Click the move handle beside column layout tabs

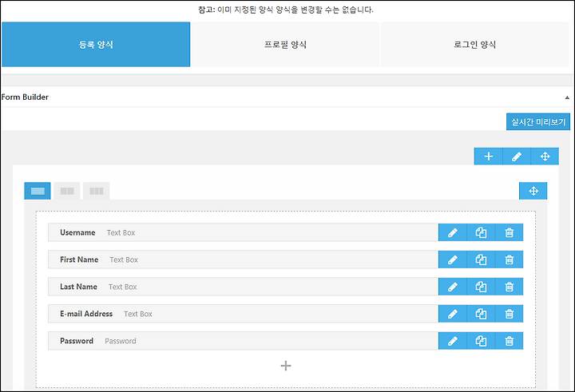pyautogui.click(x=533, y=191)
